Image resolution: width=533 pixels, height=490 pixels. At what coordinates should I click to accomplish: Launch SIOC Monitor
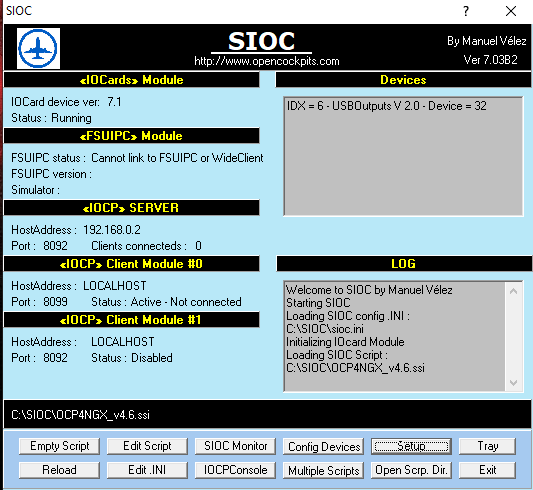[235, 446]
